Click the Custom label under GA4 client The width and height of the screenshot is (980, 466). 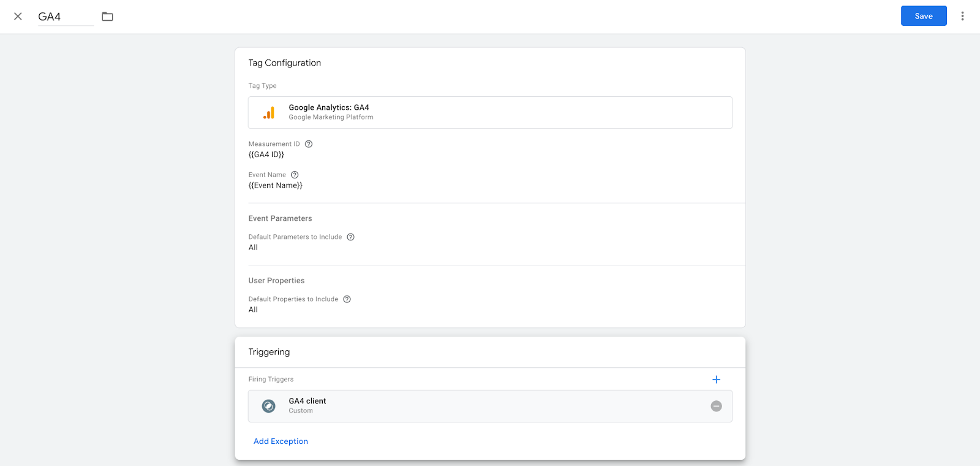click(x=301, y=411)
